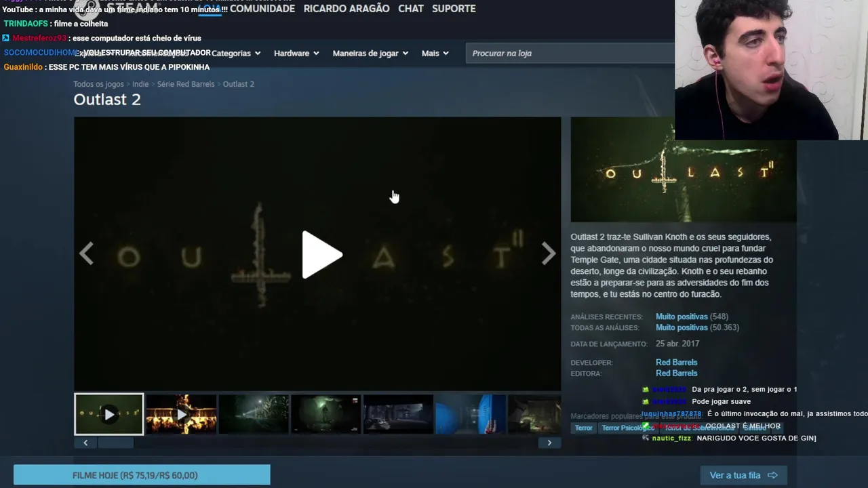This screenshot has height=488, width=868.
Task: Select the second trailer thumbnail with fire
Action: pos(181,414)
